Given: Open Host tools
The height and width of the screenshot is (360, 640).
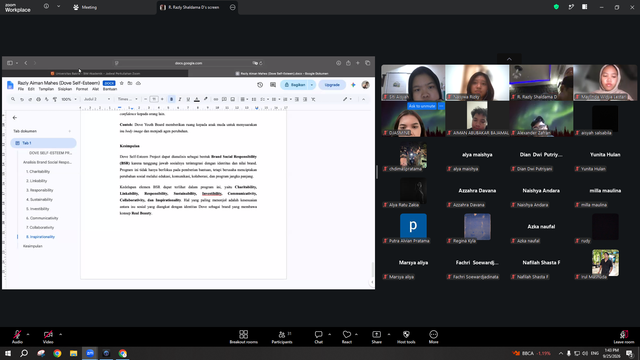Looking at the screenshot, I should click(x=406, y=337).
